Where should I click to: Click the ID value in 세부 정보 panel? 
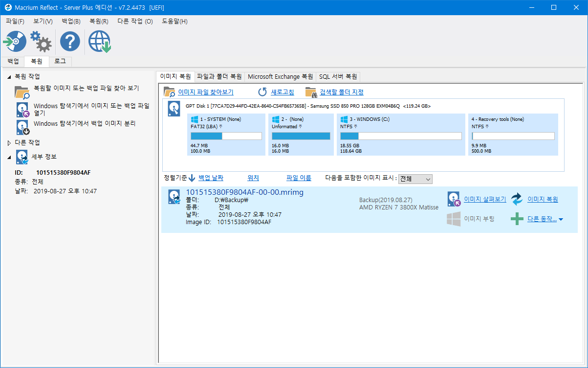pyautogui.click(x=64, y=173)
